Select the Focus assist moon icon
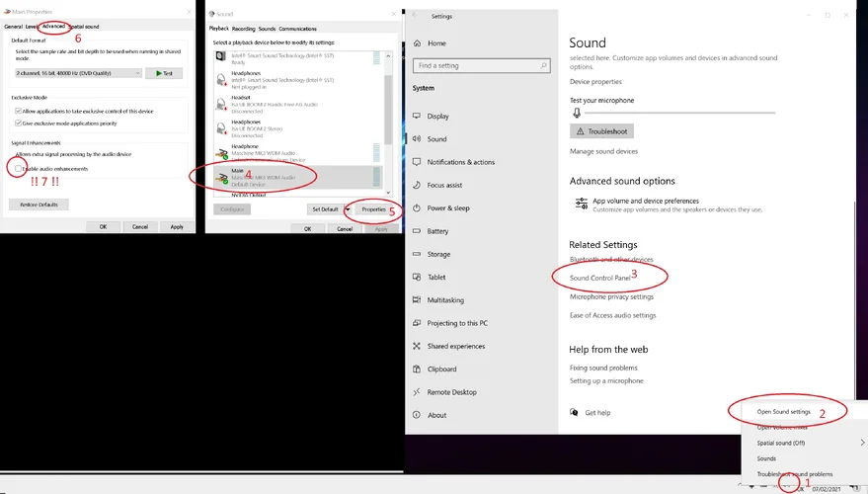The height and width of the screenshot is (494, 868). (417, 185)
